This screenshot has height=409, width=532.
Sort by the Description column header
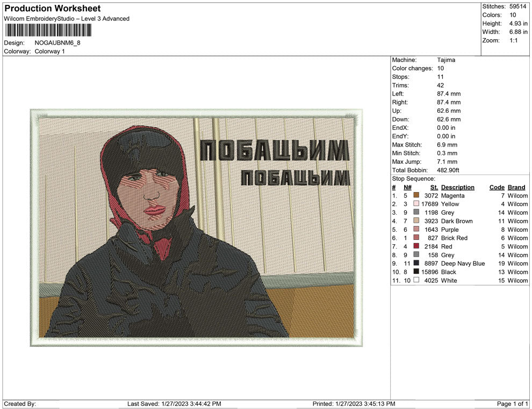tap(458, 187)
